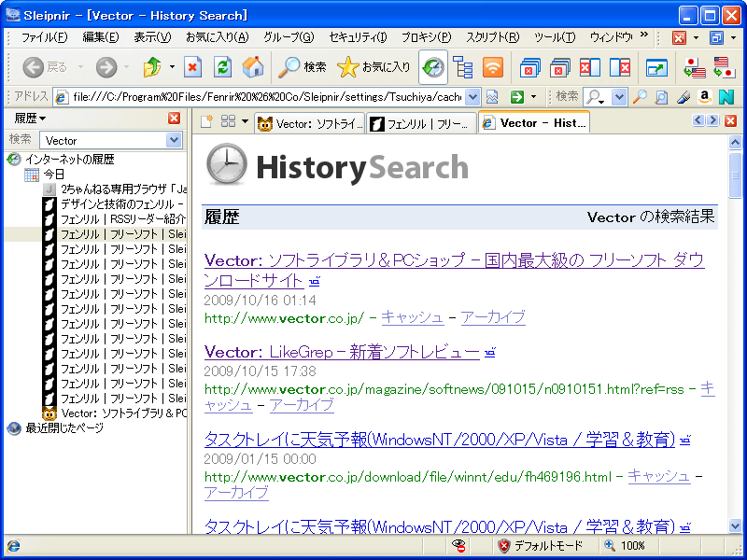Expand the menu bar overflow chevron
The width and height of the screenshot is (747, 560).
(x=644, y=35)
